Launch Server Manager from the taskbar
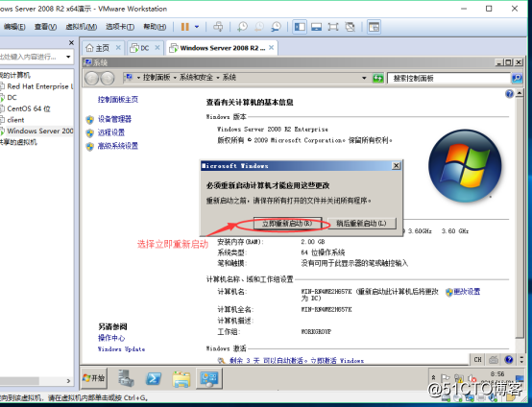Image resolution: width=532 pixels, height=407 pixels. pos(126,378)
